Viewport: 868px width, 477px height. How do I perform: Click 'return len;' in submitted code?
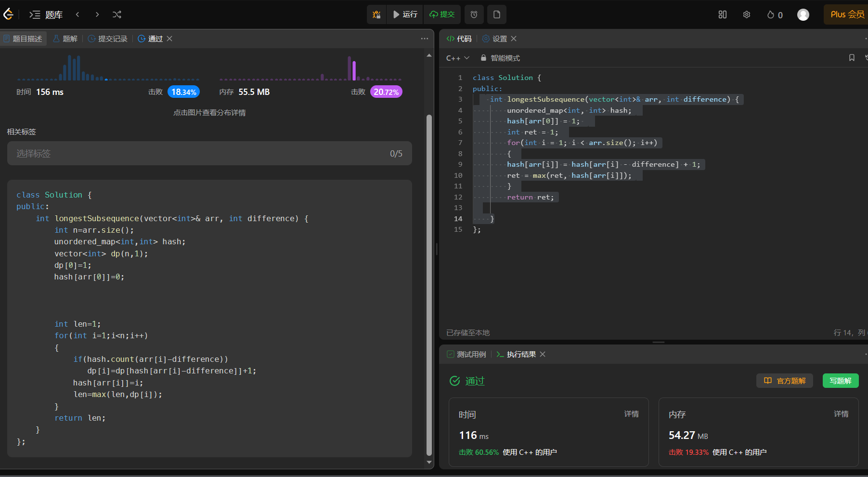click(80, 418)
